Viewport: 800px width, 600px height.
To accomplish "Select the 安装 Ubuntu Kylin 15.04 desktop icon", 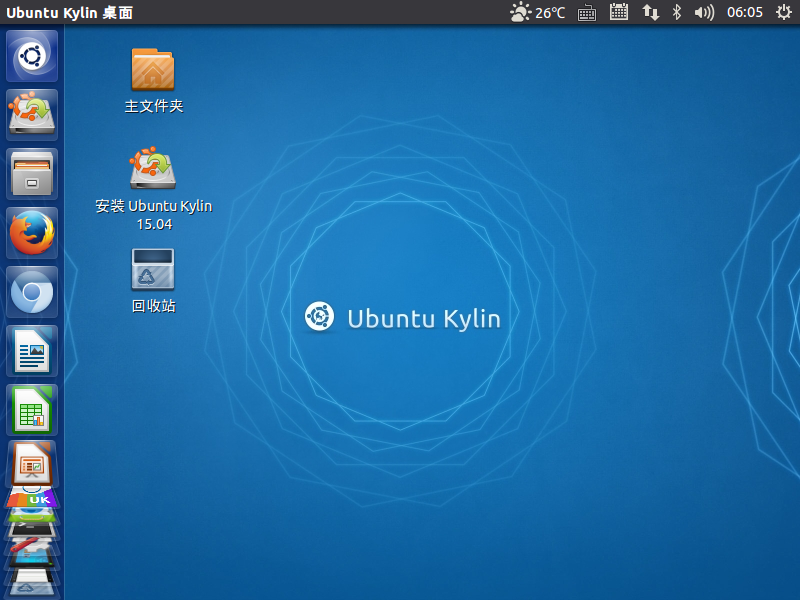I will point(153,168).
